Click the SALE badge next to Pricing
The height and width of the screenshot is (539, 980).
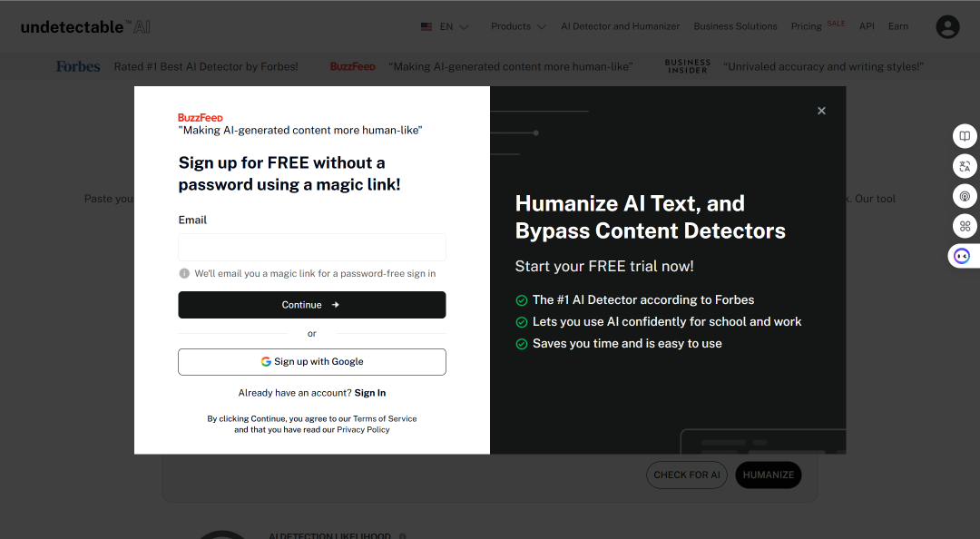click(836, 23)
